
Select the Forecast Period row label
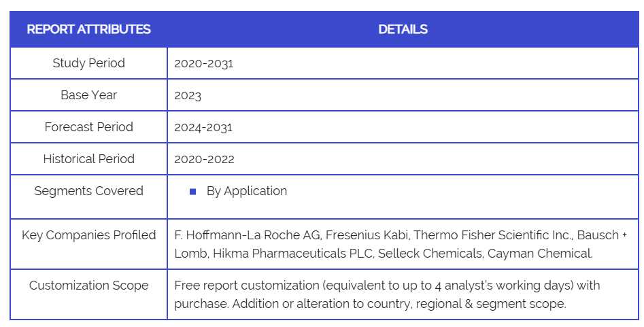(88, 127)
